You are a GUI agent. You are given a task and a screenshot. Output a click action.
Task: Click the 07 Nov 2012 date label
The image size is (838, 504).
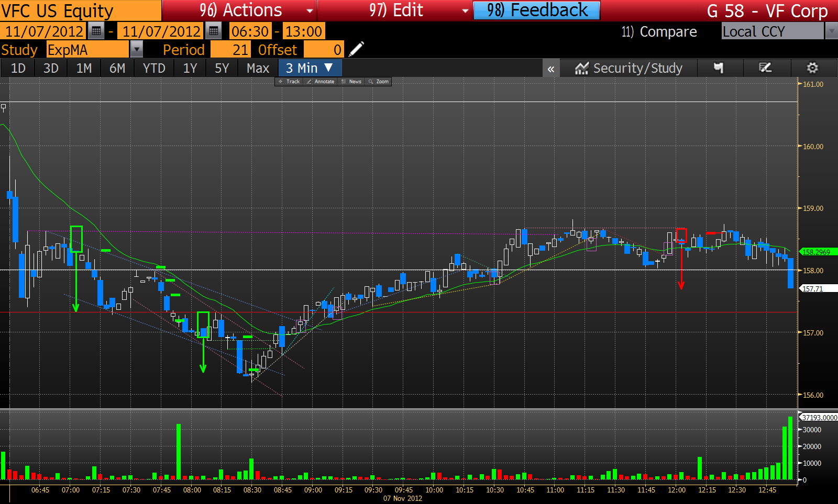[403, 498]
